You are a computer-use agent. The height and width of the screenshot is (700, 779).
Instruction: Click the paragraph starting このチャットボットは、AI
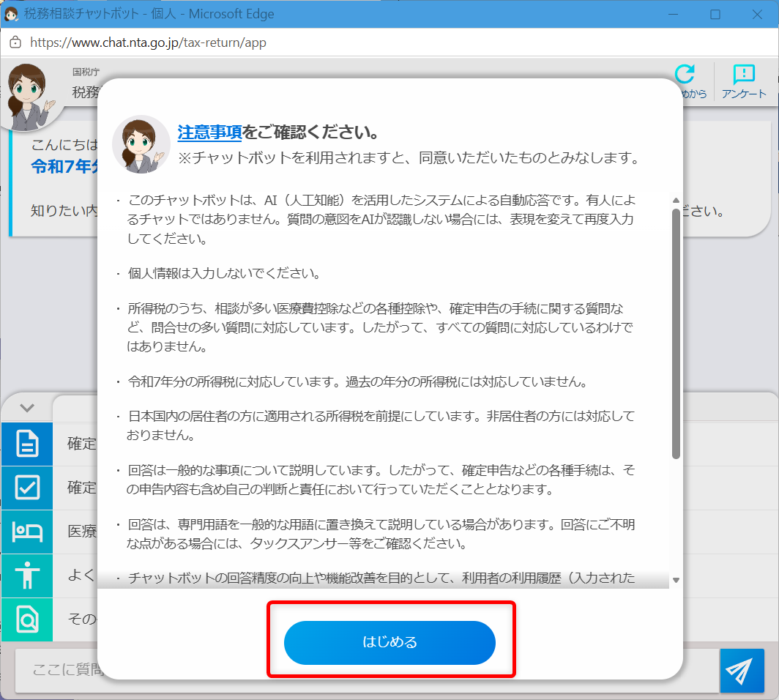pos(381,219)
